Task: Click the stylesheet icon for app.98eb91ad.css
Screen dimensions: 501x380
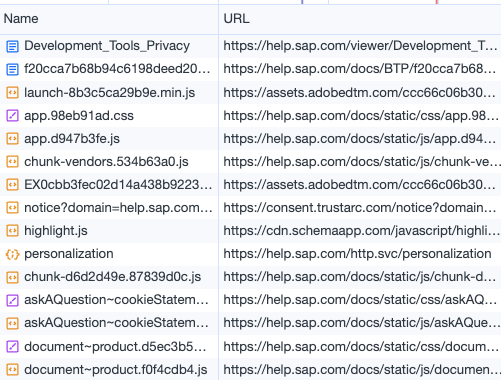Action: [x=12, y=116]
